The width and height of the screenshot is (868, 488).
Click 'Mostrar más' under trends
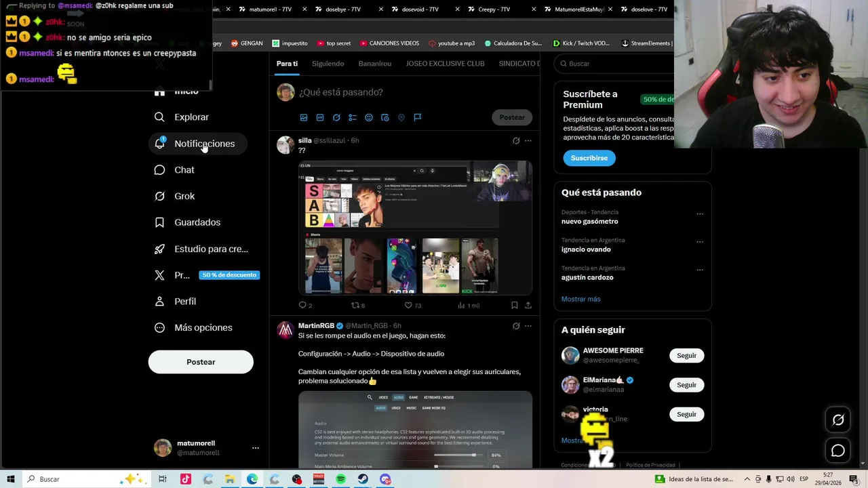coord(580,299)
